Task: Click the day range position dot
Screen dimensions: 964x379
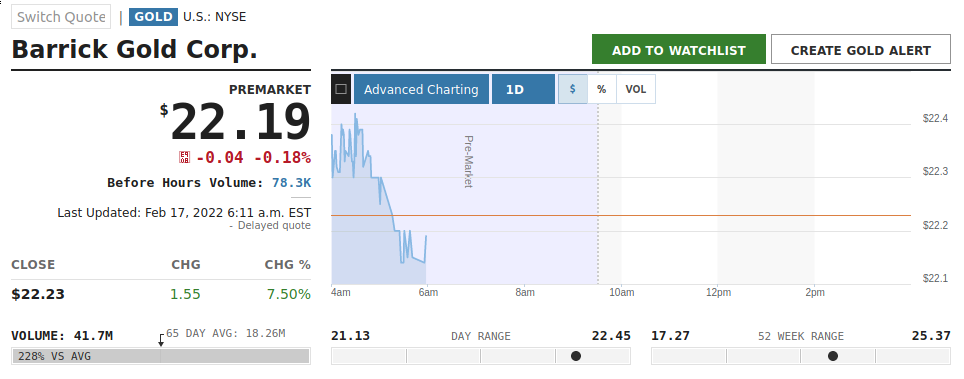Action: pos(575,356)
